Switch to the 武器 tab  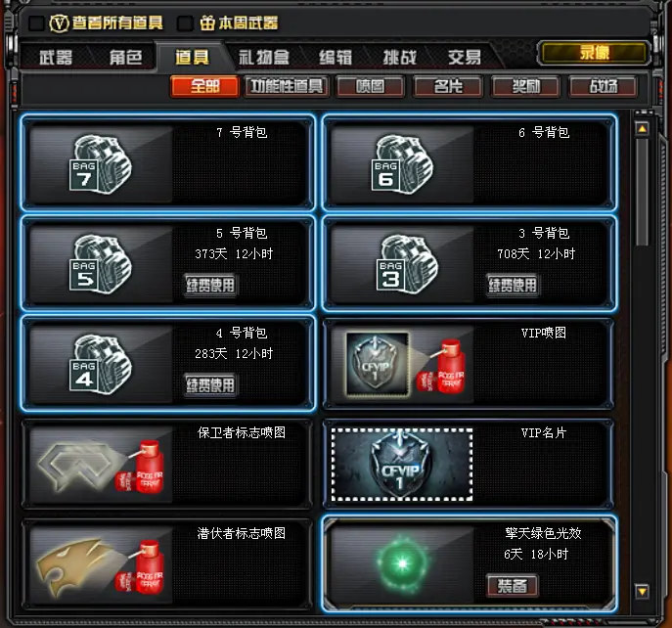point(56,57)
